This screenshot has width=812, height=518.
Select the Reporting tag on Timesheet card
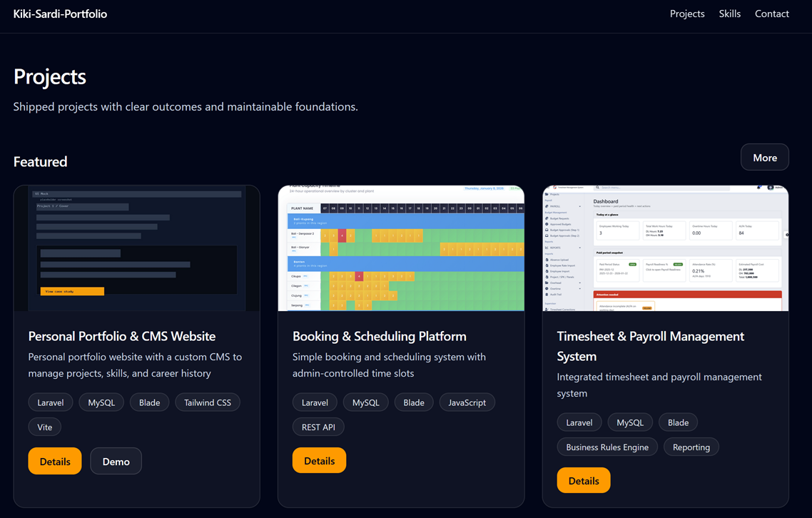click(x=691, y=447)
